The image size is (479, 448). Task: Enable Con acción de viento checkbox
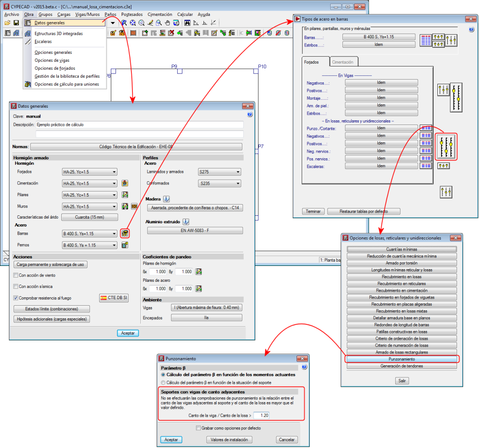coord(15,275)
